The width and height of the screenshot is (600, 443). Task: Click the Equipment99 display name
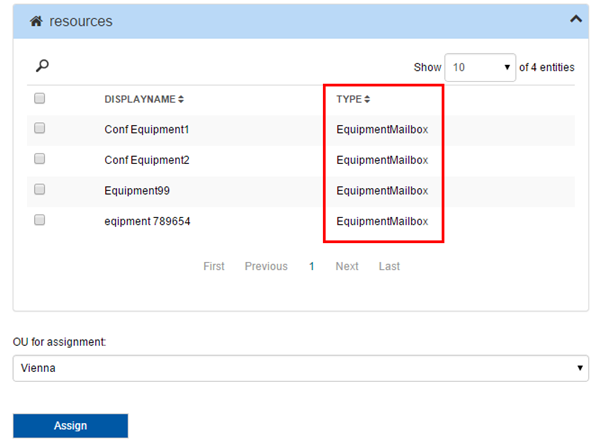pyautogui.click(x=133, y=190)
